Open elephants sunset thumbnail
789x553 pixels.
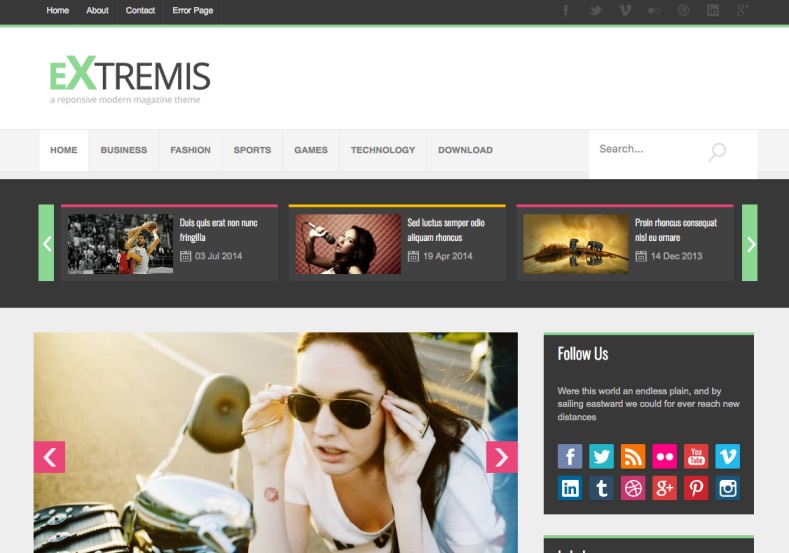coord(576,244)
